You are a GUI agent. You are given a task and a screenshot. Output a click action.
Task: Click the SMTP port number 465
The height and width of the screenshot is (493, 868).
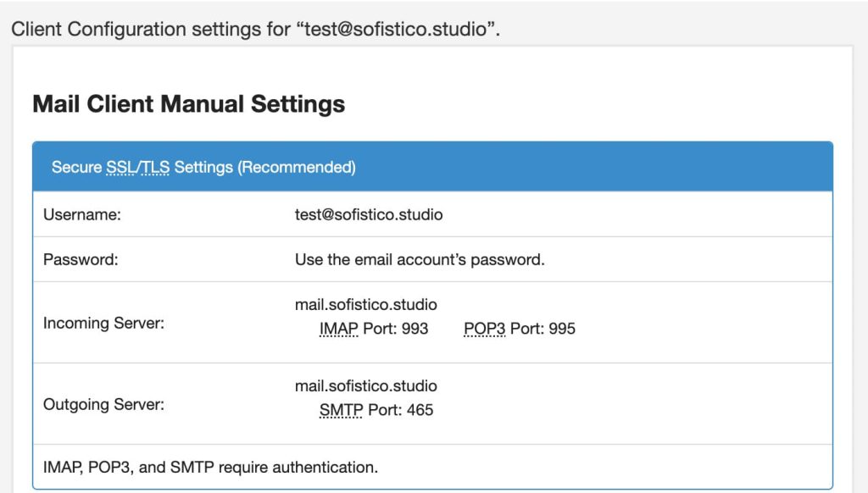tap(420, 410)
